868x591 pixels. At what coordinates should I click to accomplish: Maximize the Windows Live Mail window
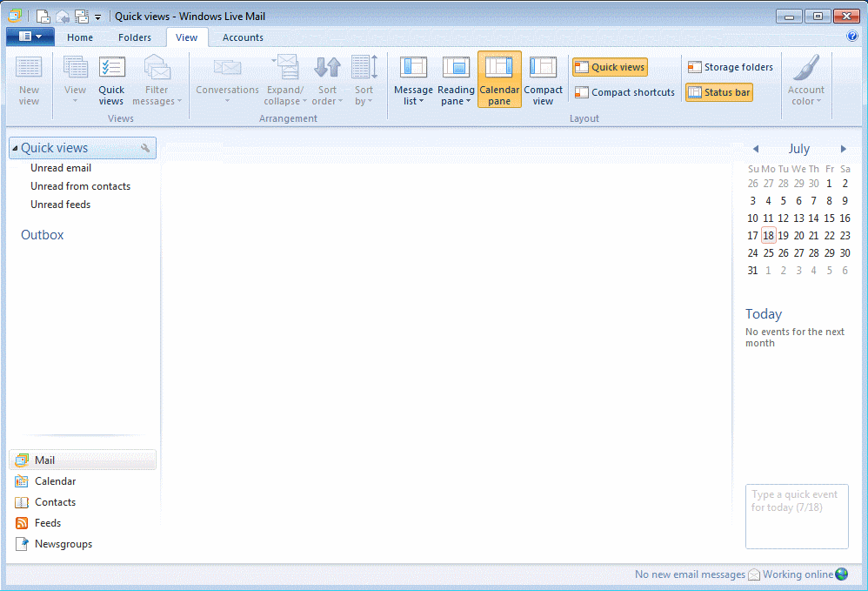pyautogui.click(x=818, y=16)
